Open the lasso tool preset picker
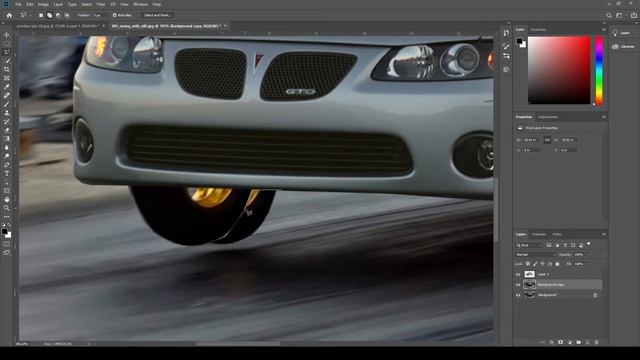Screen dimensions: 640x360 [25, 15]
